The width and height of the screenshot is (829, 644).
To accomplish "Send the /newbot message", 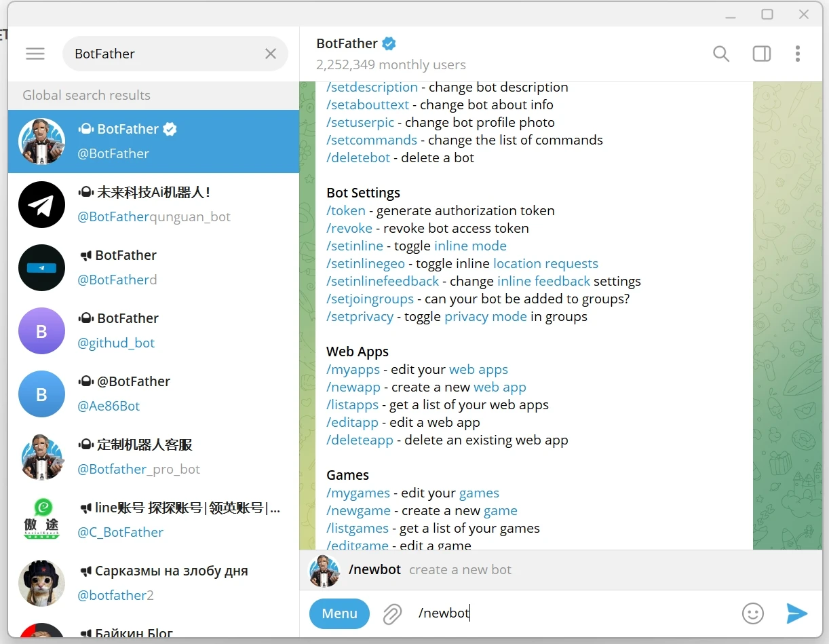I will (796, 613).
